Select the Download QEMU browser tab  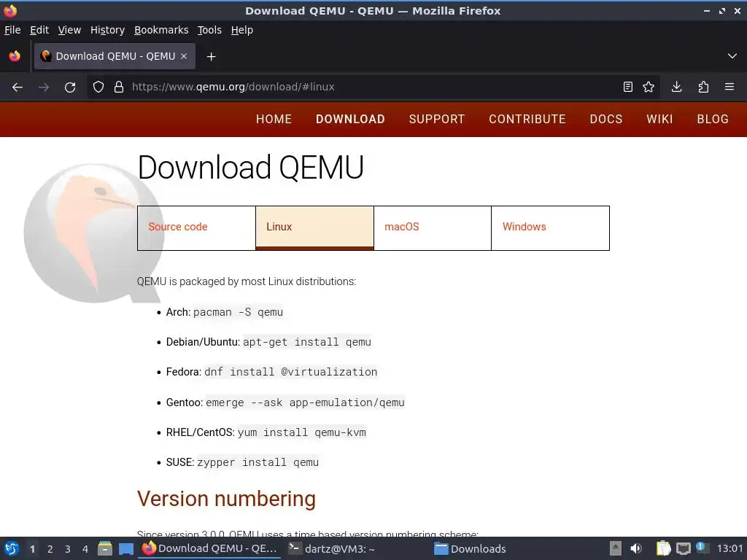(115, 56)
